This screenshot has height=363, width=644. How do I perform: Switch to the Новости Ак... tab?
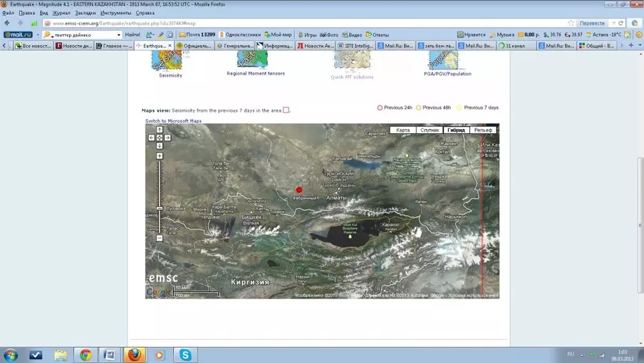click(316, 46)
